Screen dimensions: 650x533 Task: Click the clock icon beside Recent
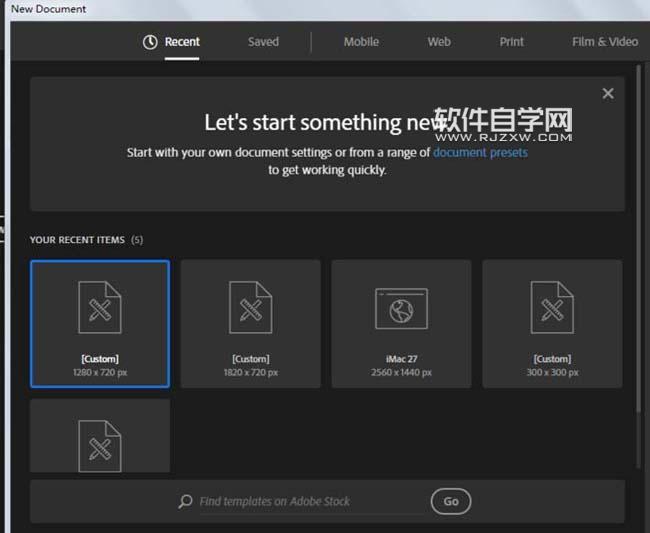tap(150, 42)
